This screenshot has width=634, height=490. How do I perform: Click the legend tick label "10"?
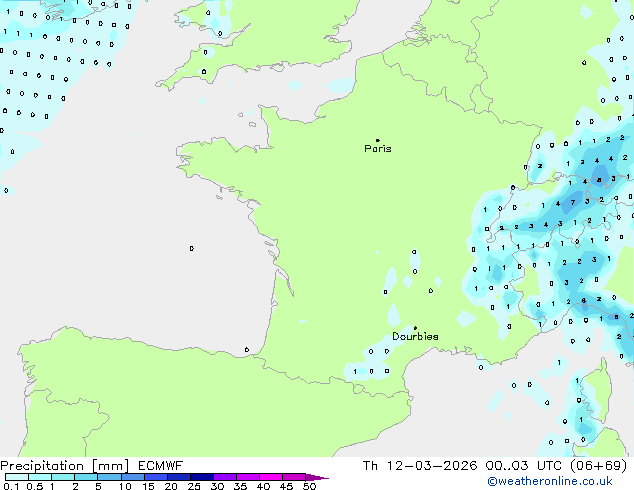click(x=125, y=486)
